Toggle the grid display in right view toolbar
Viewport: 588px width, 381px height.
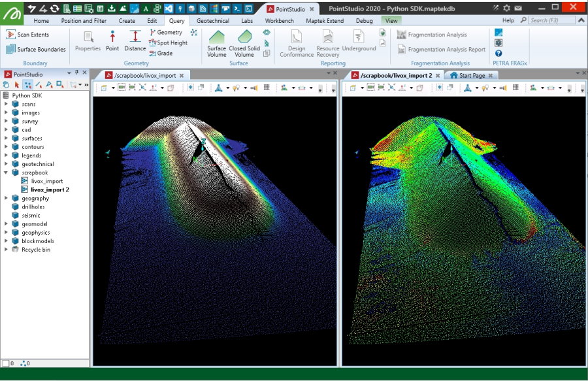[515, 88]
